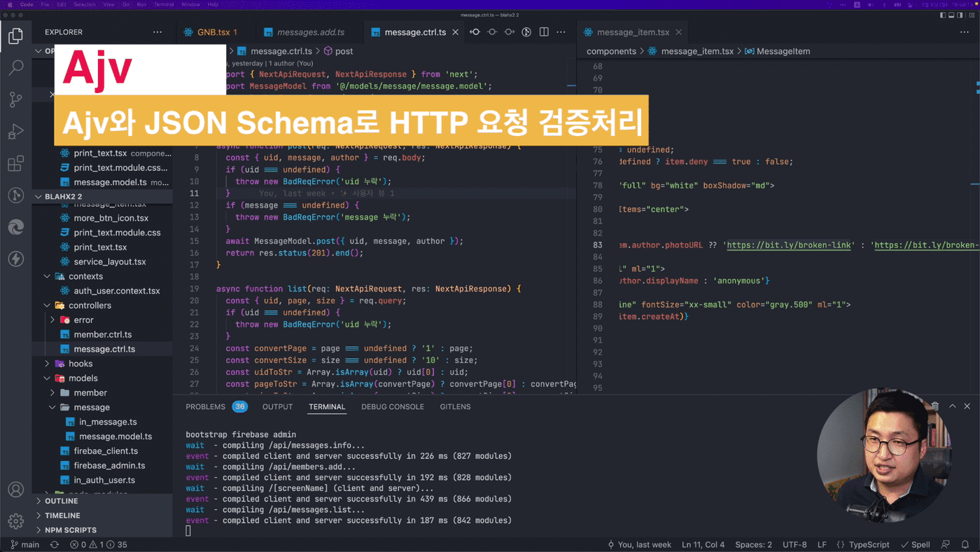The image size is (980, 552).
Task: Click the feedback icon in the status bar
Action: tap(946, 544)
